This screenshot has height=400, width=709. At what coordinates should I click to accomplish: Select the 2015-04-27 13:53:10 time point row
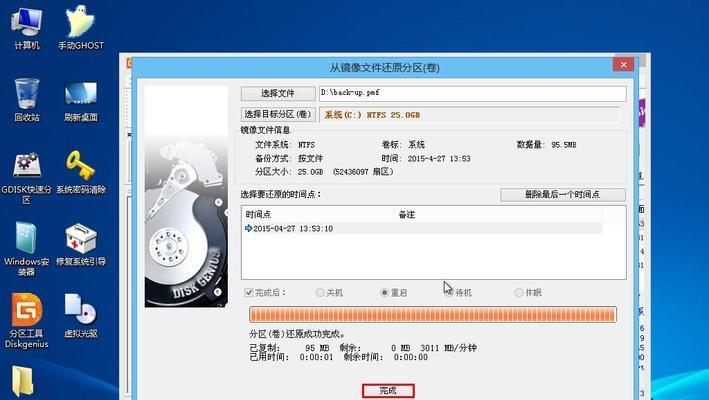(423, 229)
